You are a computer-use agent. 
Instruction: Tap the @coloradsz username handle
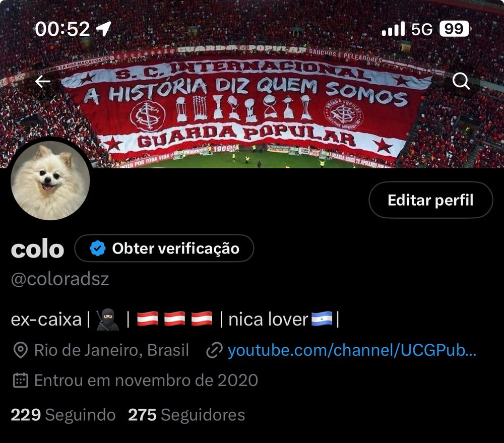click(60, 279)
